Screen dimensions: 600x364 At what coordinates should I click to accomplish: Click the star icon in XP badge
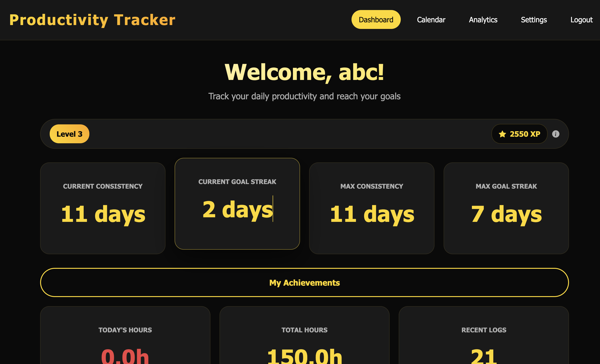(502, 134)
